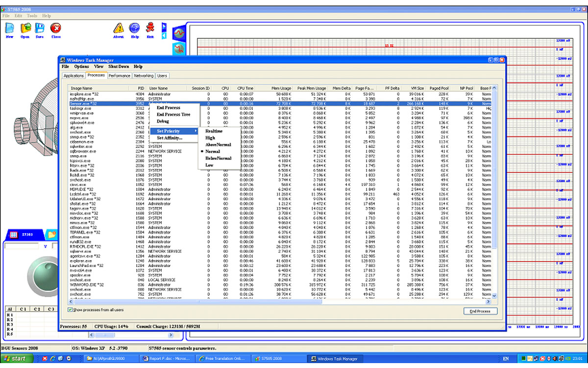The image size is (588, 368).
Task: Select Realtime priority option
Action: (214, 131)
